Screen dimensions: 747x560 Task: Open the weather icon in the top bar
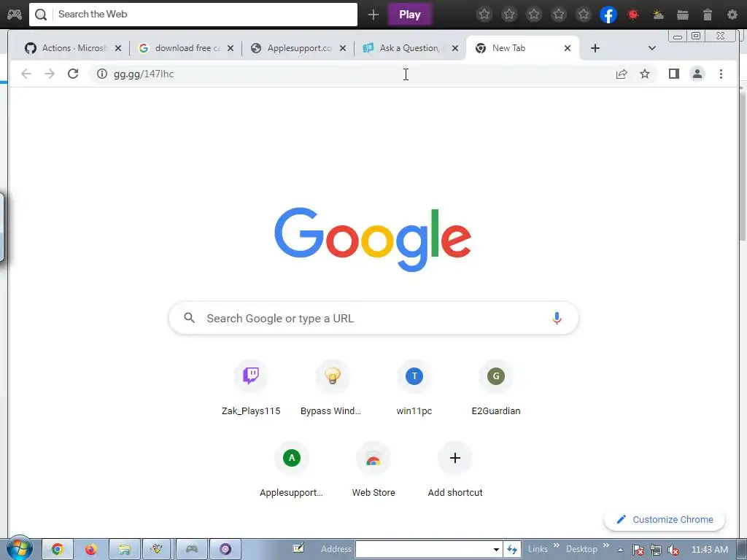coord(658,15)
